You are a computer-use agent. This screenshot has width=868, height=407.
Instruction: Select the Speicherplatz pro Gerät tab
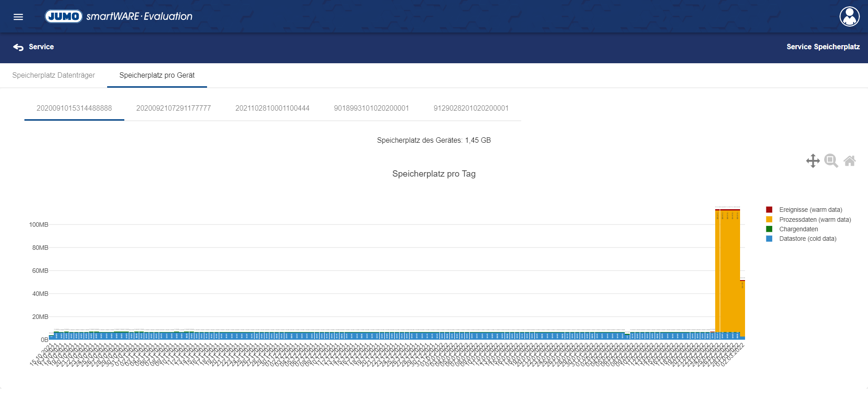(x=157, y=75)
